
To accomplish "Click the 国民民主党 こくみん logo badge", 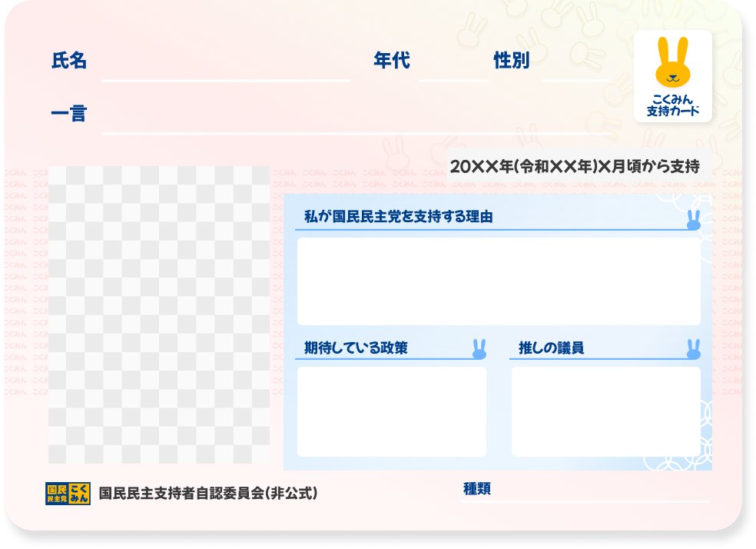I will (x=68, y=493).
